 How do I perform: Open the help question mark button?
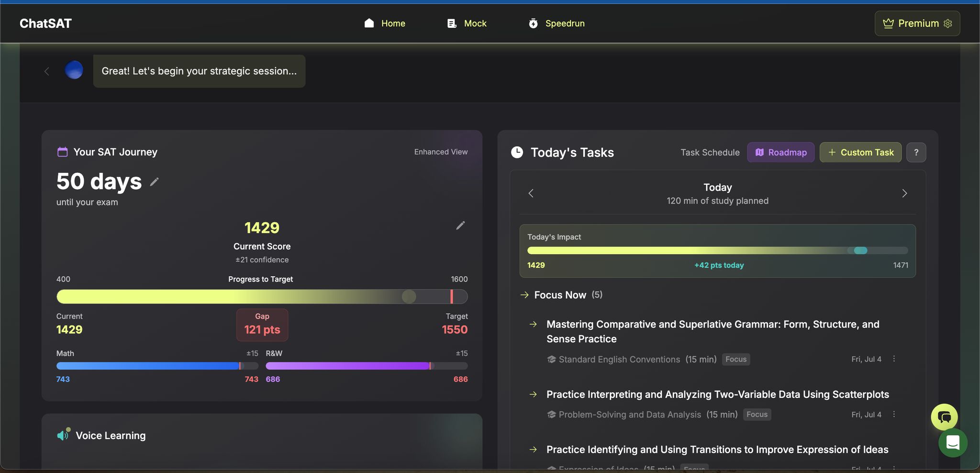click(x=916, y=152)
